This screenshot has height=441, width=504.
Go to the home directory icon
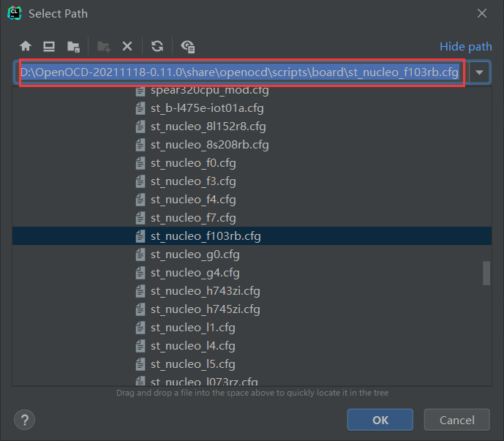click(26, 46)
